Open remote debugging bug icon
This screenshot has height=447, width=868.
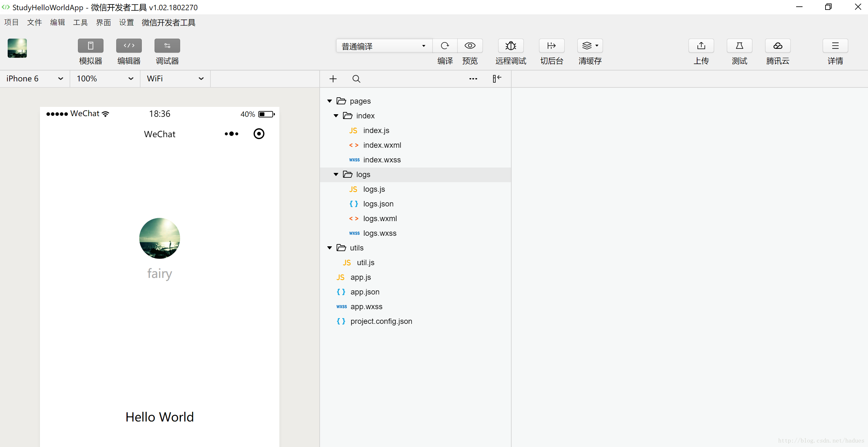(x=511, y=46)
